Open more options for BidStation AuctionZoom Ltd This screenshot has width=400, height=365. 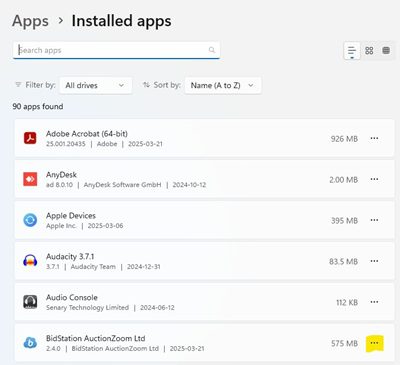pyautogui.click(x=374, y=343)
